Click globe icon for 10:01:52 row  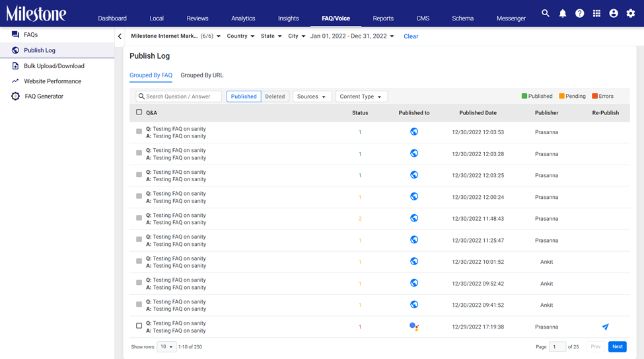coord(414,261)
